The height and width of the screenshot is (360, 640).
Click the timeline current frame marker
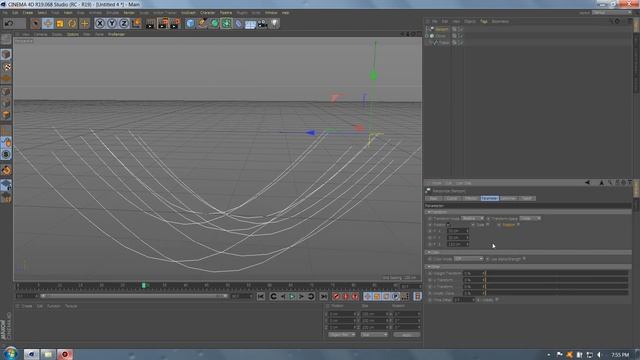tap(144, 285)
